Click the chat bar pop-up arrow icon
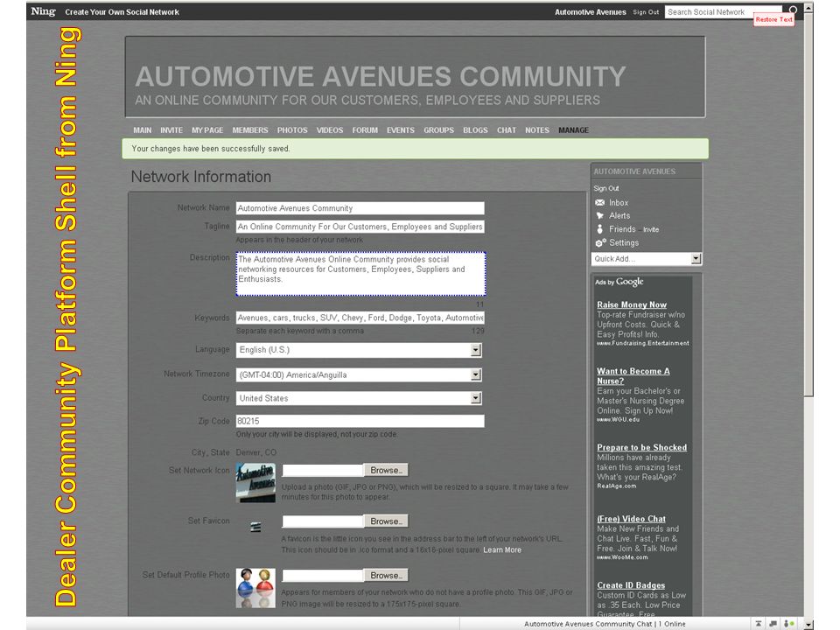The image size is (840, 630). pos(759,624)
